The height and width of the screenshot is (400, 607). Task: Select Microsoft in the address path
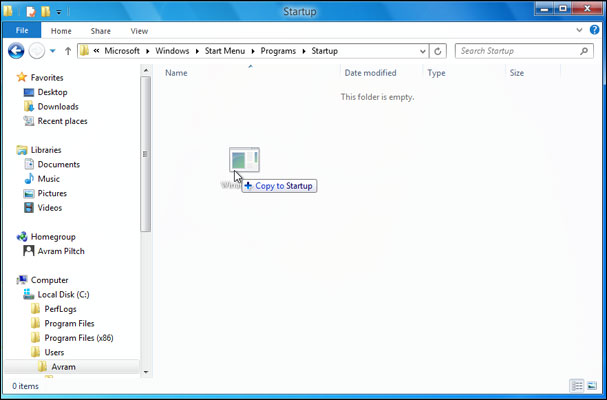click(122, 51)
